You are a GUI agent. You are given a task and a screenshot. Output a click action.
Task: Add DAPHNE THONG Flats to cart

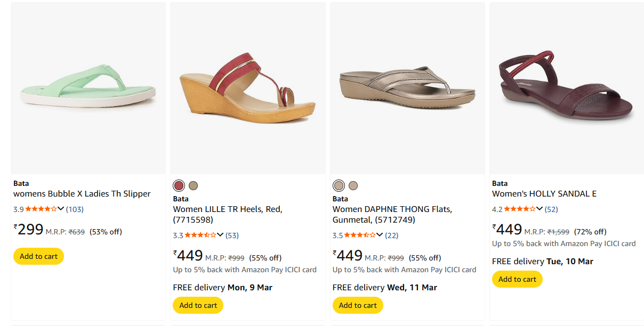(358, 305)
